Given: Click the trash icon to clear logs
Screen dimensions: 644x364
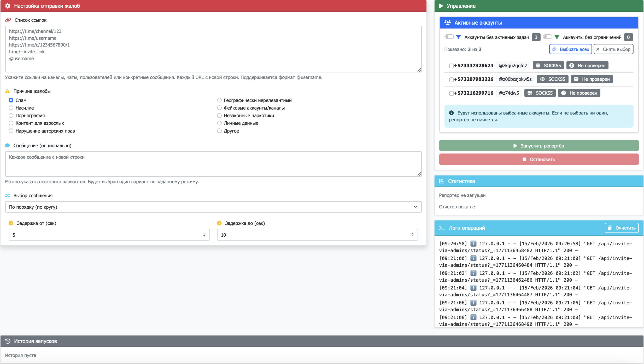Looking at the screenshot, I should click(x=610, y=228).
